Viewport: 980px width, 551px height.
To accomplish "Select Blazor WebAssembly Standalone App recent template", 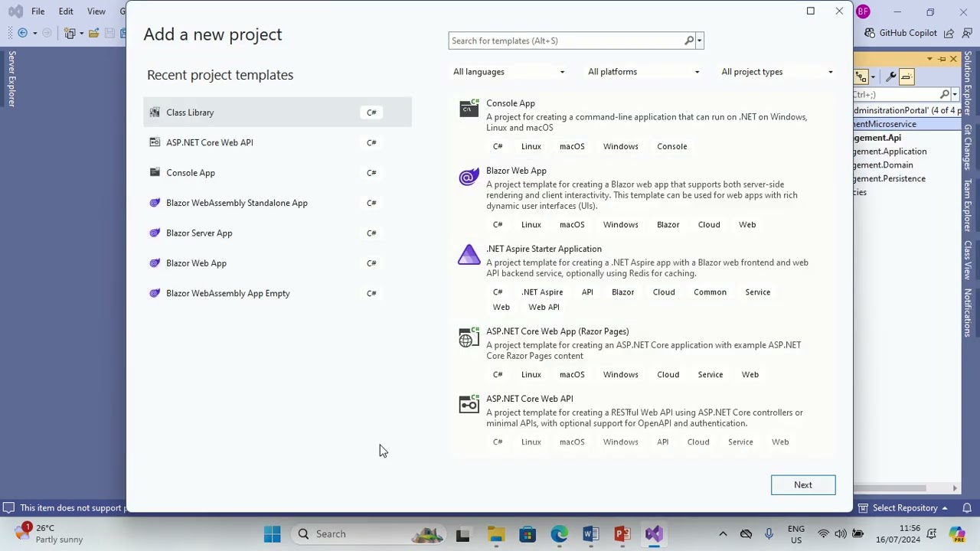I will click(x=277, y=203).
